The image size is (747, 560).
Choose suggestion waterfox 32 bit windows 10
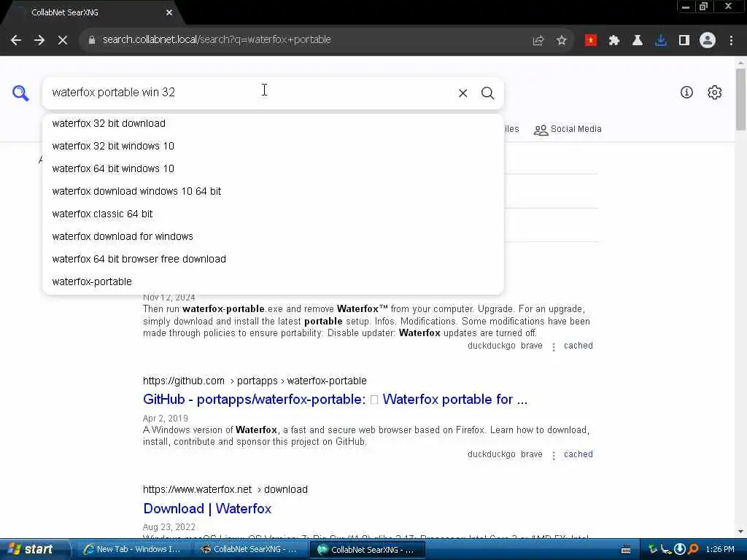coord(273,146)
